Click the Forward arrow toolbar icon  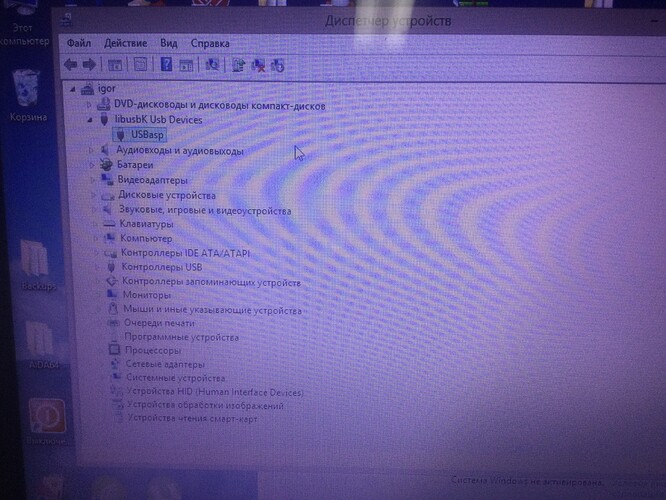point(89,65)
